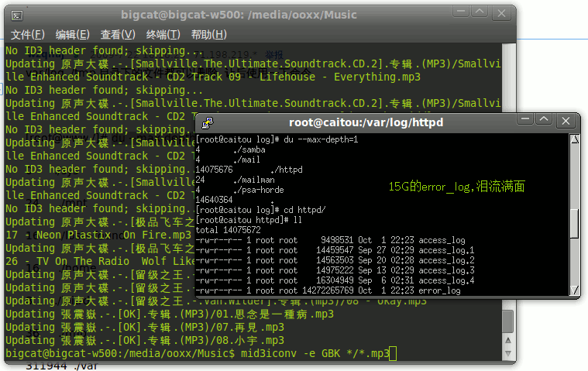Image resolution: width=588 pixels, height=371 pixels.
Task: Open the 查看(V) menu
Action: click(118, 35)
